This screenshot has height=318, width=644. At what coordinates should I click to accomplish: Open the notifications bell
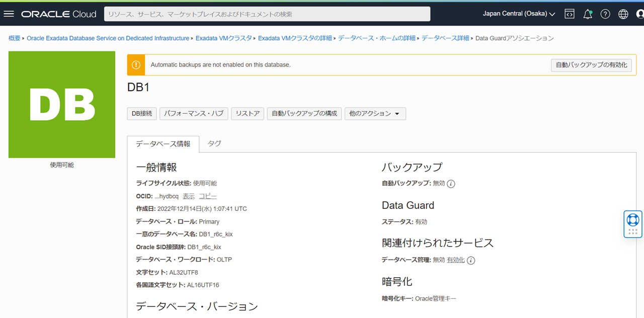tap(587, 14)
